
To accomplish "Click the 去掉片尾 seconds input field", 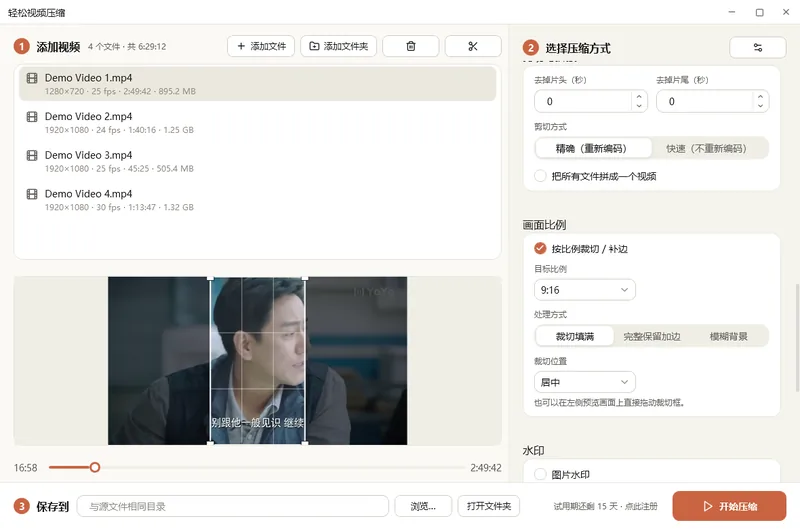I will pos(705,102).
